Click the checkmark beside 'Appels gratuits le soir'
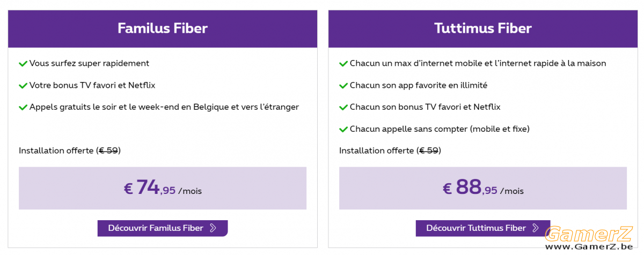The width and height of the screenshot is (644, 255). [x=23, y=107]
